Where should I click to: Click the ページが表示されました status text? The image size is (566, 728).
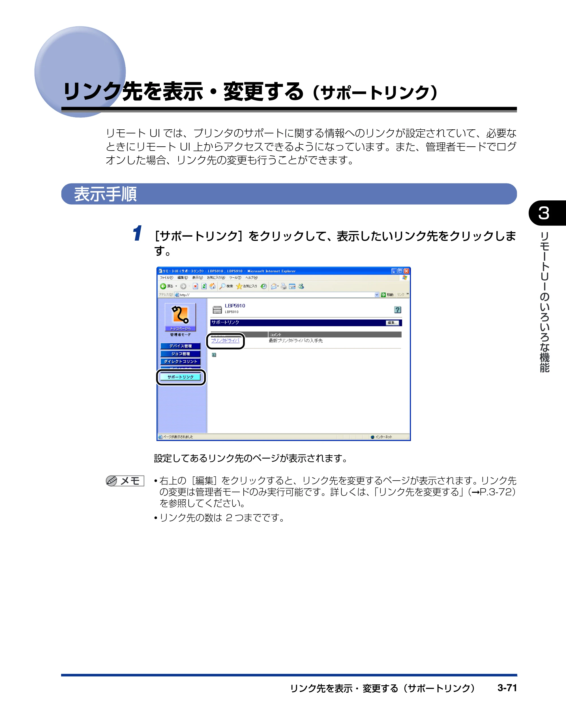pos(178,437)
